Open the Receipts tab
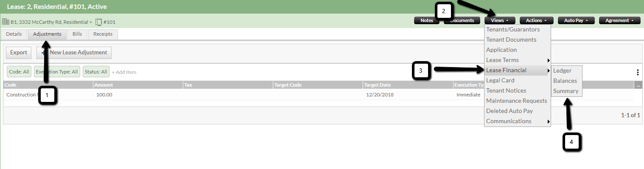This screenshot has height=169, width=644. point(103,34)
